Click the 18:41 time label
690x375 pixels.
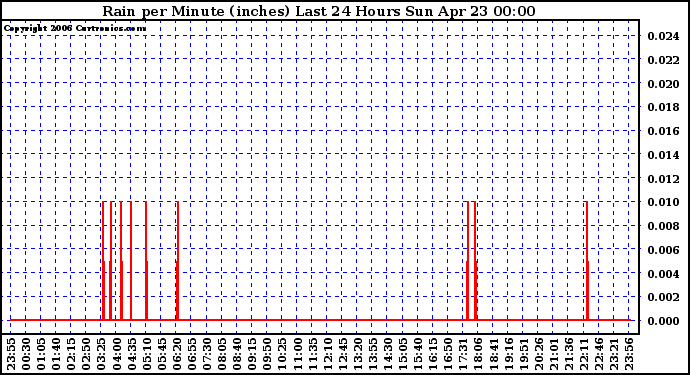coord(493,354)
